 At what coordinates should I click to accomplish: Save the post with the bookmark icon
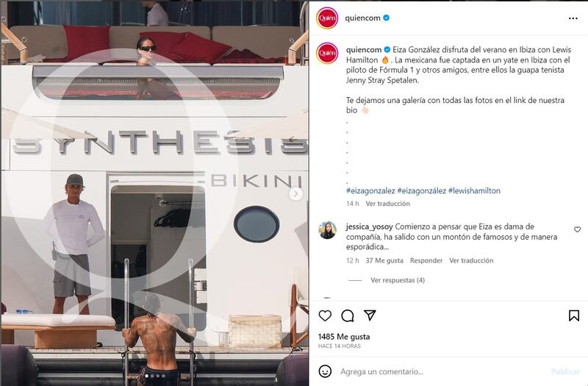pos(574,316)
